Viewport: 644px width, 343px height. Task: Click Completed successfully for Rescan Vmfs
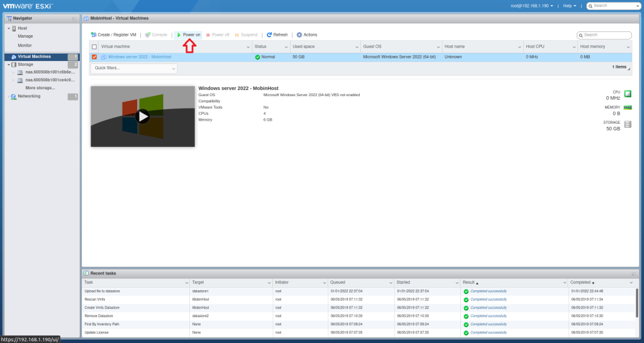coord(488,300)
